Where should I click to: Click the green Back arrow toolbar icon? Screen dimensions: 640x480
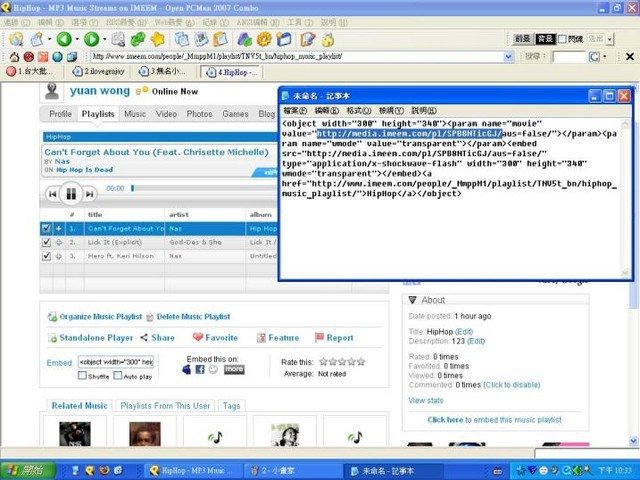pos(64,39)
